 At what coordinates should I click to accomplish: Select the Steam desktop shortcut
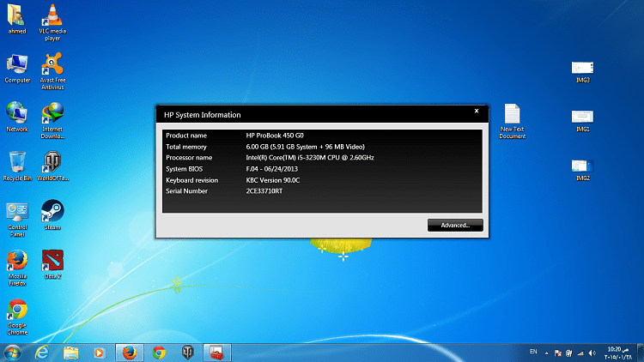pos(52,215)
